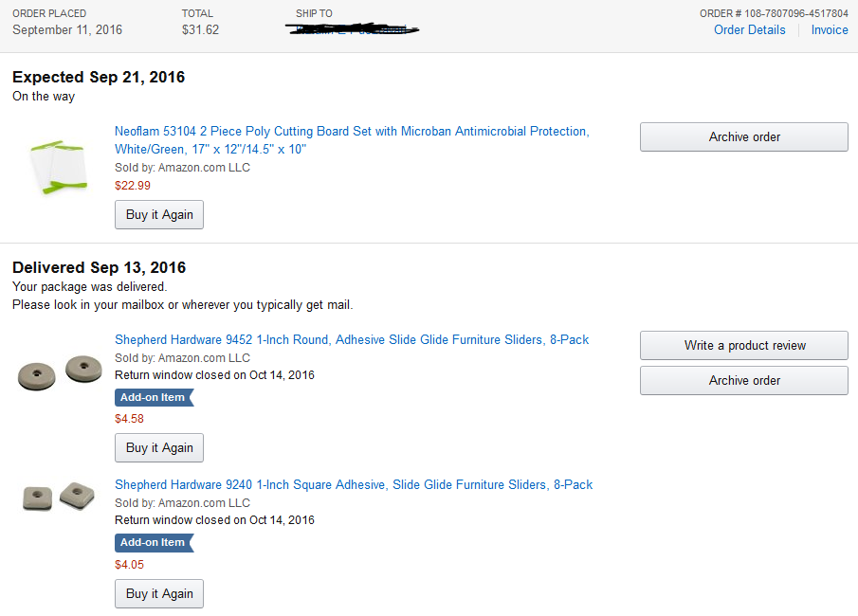Click Buy it Again for cutting board
Image resolution: width=858 pixels, height=616 pixels.
pos(159,214)
